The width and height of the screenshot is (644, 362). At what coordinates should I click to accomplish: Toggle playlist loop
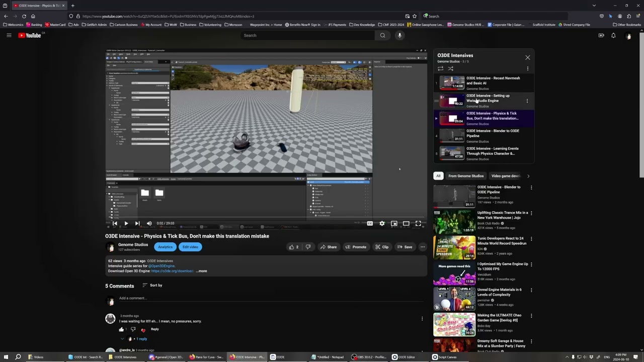pyautogui.click(x=440, y=68)
